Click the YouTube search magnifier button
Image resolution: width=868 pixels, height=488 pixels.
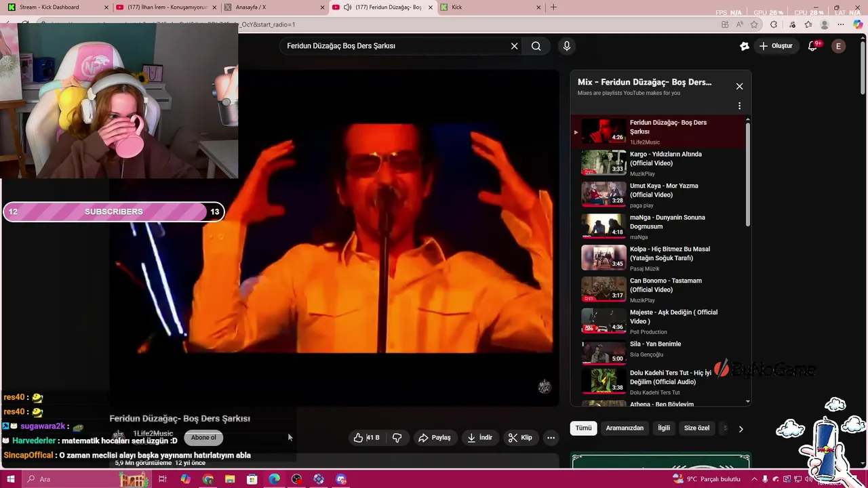pos(536,46)
